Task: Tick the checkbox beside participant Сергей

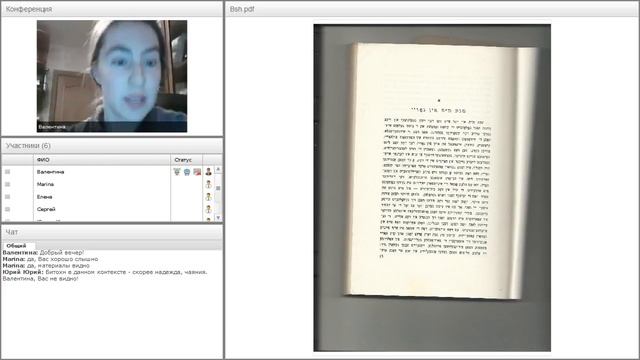Action: pos(7,209)
